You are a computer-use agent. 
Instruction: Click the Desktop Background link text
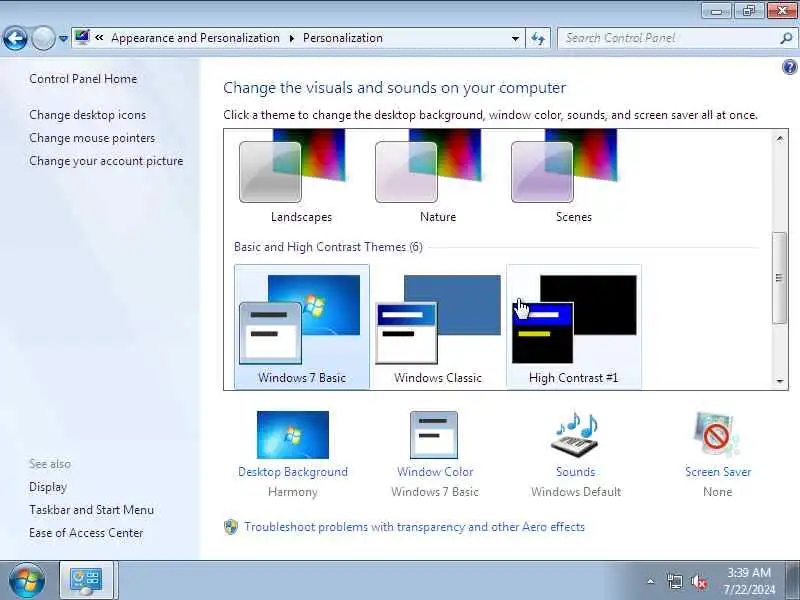(x=293, y=472)
